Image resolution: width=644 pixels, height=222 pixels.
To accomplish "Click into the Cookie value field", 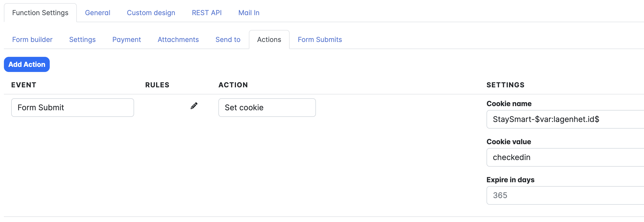I will [x=565, y=157].
